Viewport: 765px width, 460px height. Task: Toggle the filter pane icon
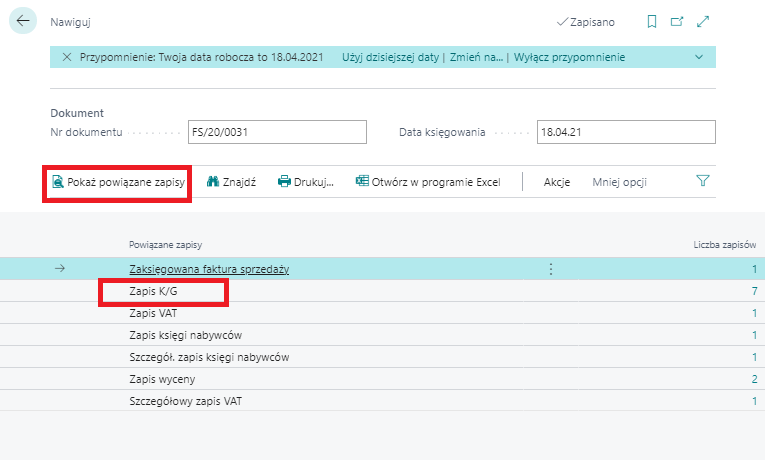(x=703, y=181)
